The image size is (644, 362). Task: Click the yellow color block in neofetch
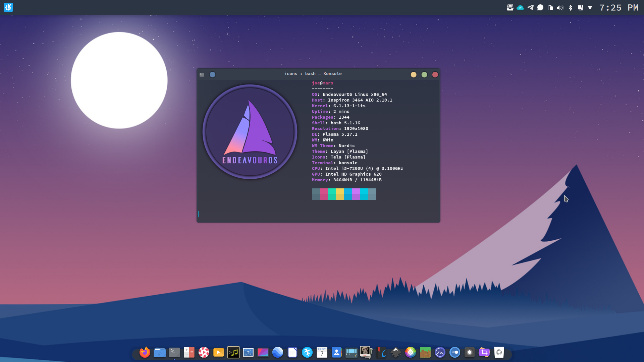[340, 194]
